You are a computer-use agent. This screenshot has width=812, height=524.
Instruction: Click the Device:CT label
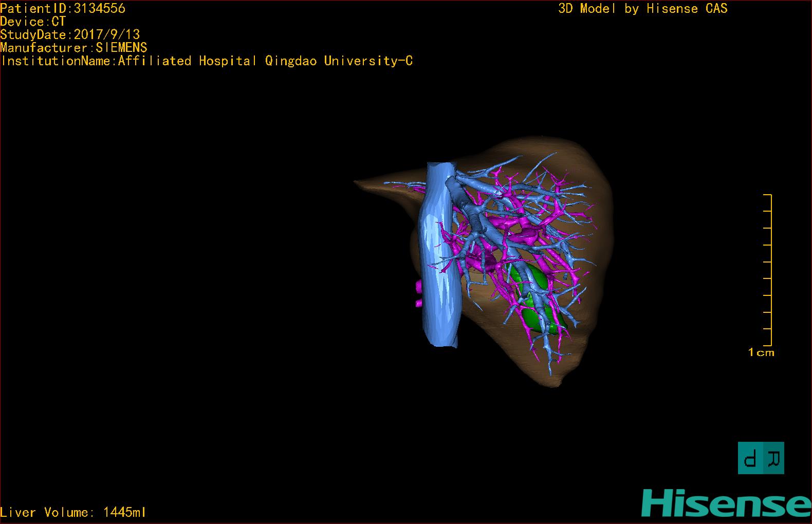(33, 22)
